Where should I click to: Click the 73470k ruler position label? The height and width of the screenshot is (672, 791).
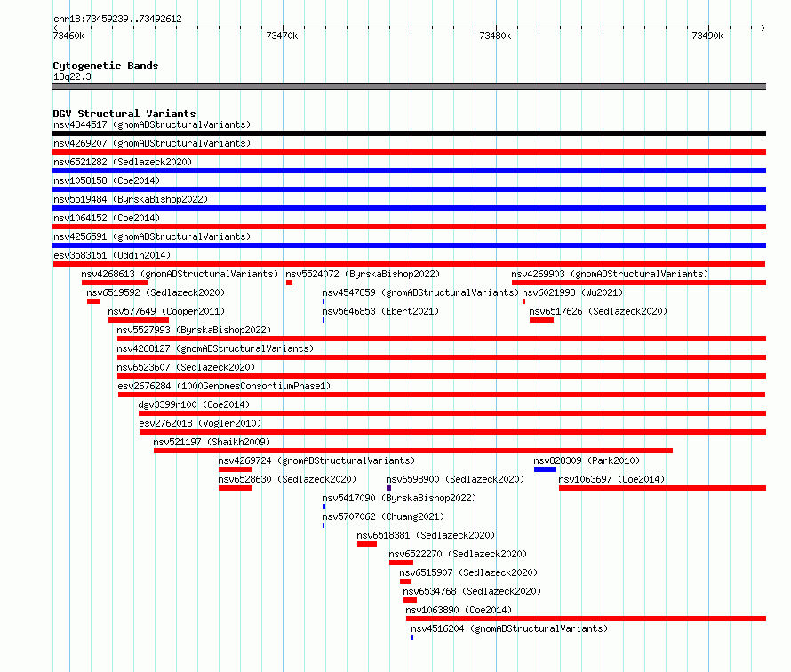click(282, 36)
